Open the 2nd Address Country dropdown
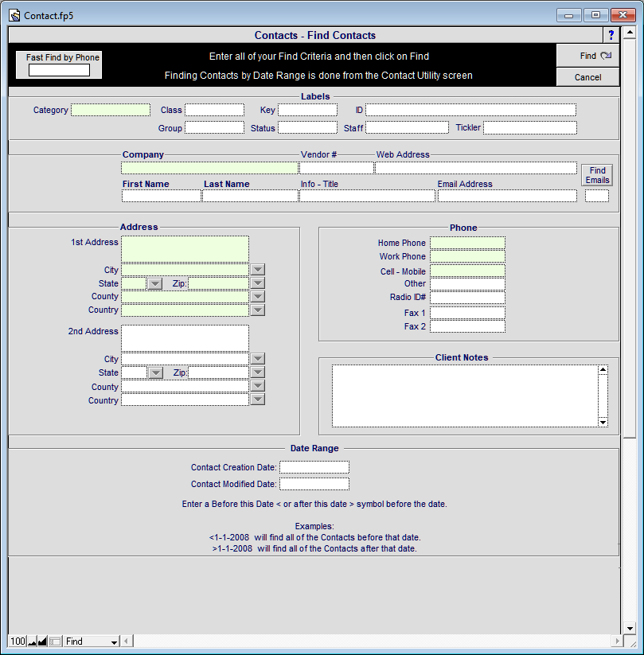 coord(258,400)
